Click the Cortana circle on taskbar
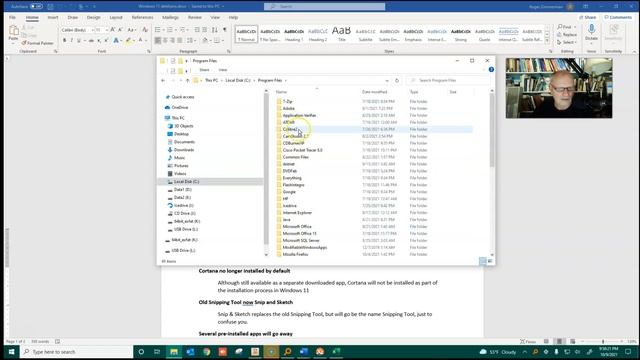Screen dimensions: 640x360 141,351
